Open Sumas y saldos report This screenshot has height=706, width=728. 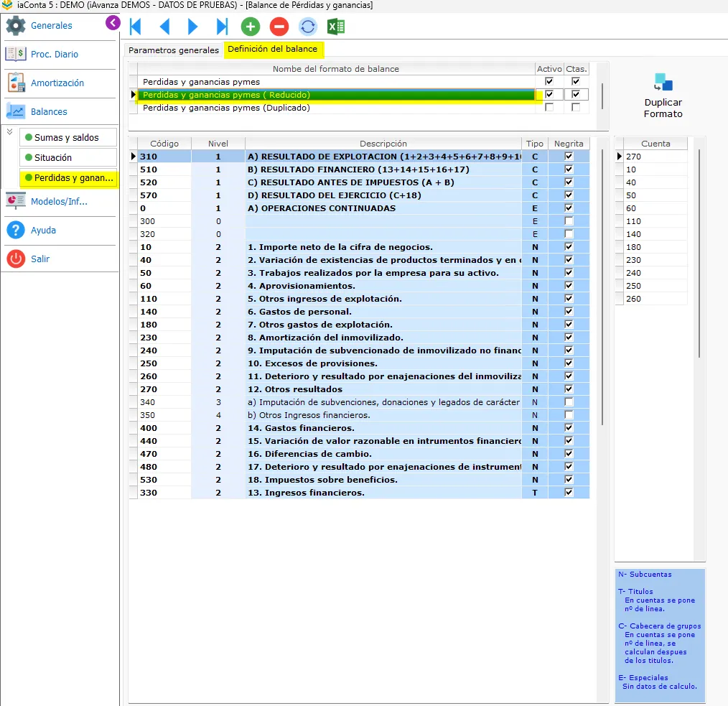pos(67,137)
